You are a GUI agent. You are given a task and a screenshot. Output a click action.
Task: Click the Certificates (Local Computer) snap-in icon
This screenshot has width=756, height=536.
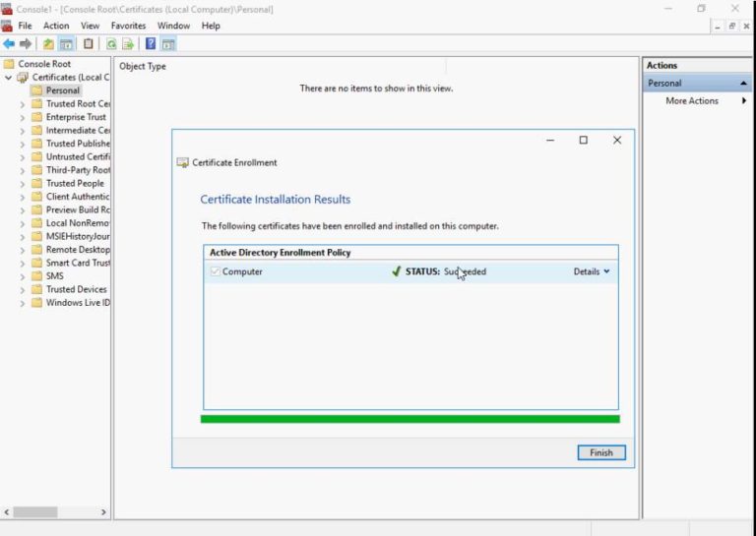(23, 77)
